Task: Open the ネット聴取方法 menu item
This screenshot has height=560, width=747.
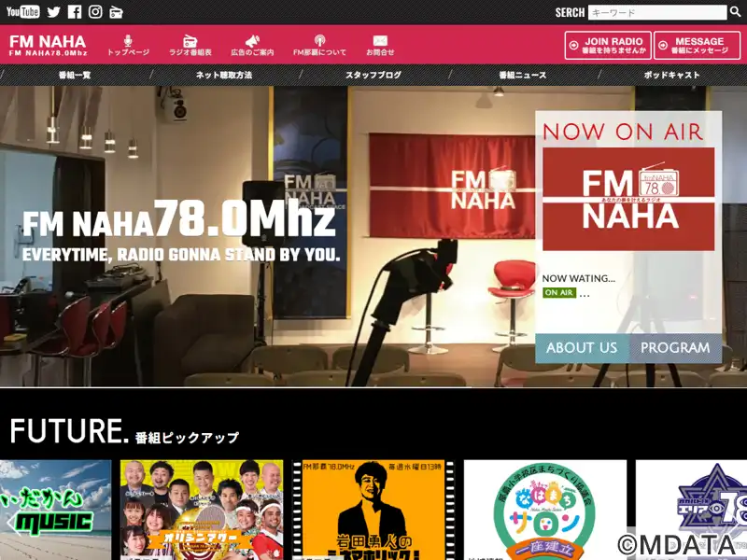Action: 224,75
